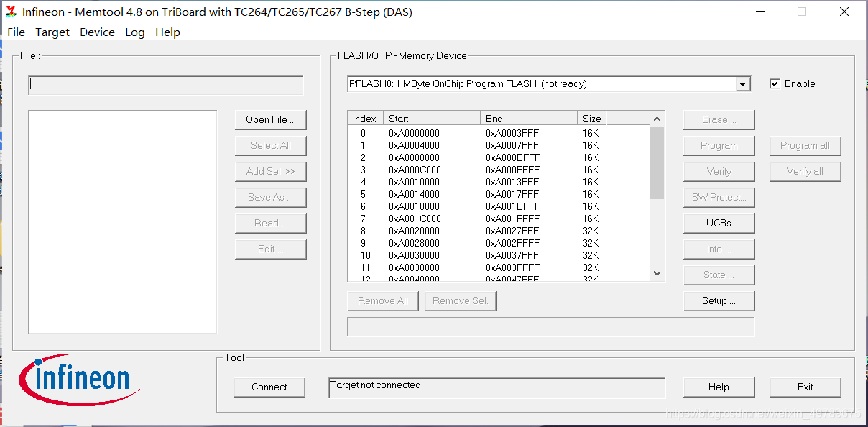The image size is (868, 427).
Task: Open the Device menu
Action: click(97, 32)
